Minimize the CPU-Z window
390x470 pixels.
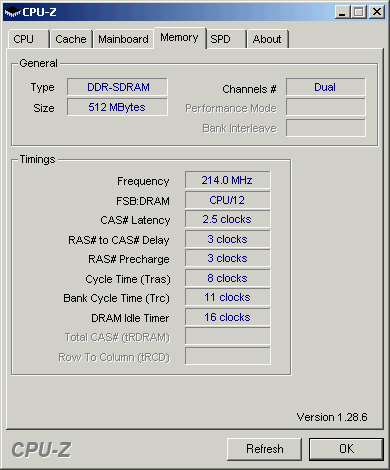point(342,12)
